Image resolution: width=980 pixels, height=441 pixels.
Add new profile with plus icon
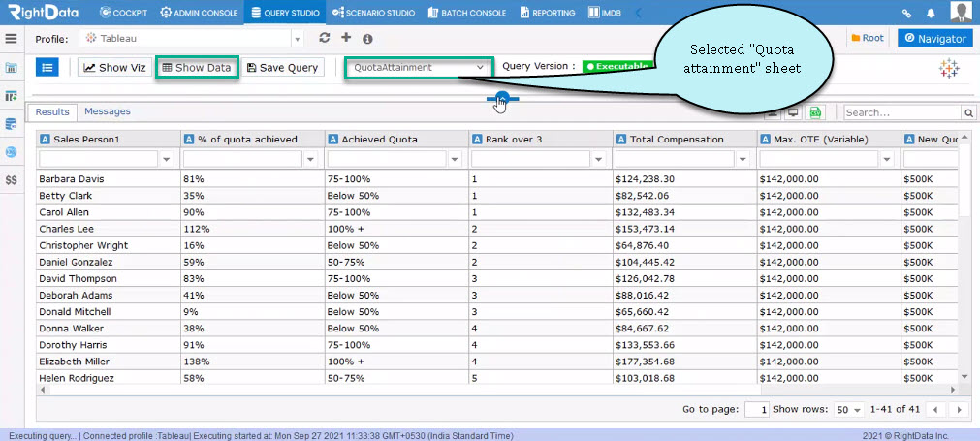click(x=346, y=38)
